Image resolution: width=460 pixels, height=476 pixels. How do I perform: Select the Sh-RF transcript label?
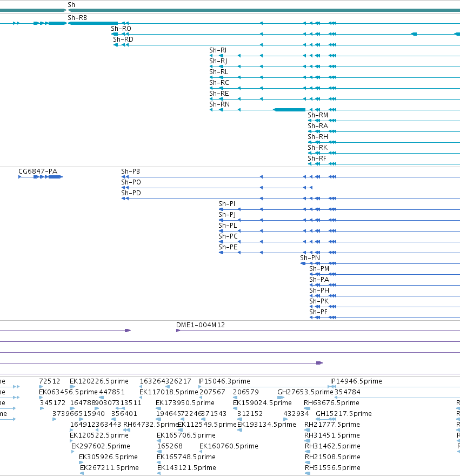[317, 158]
